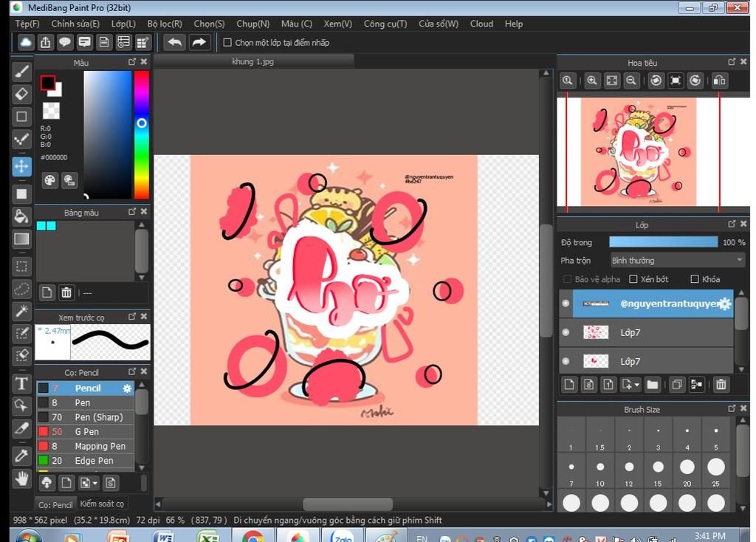
Task: Create new layer in layer panel
Action: 569,384
